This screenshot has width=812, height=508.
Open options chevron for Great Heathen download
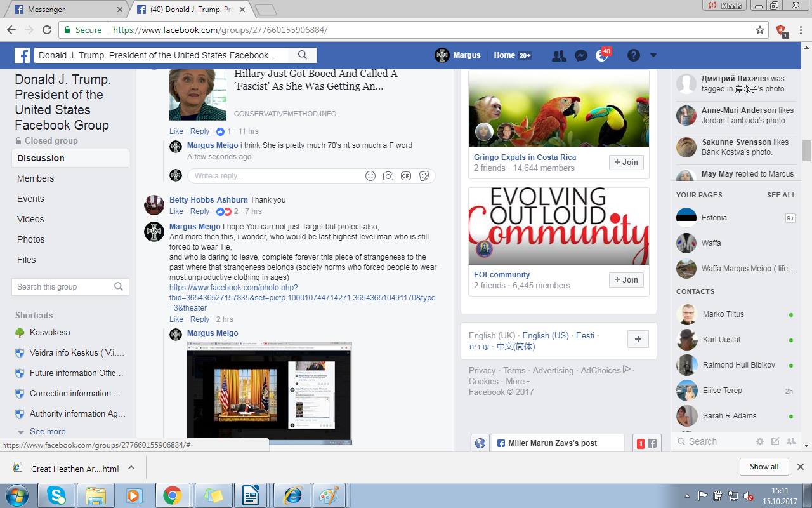tap(131, 468)
